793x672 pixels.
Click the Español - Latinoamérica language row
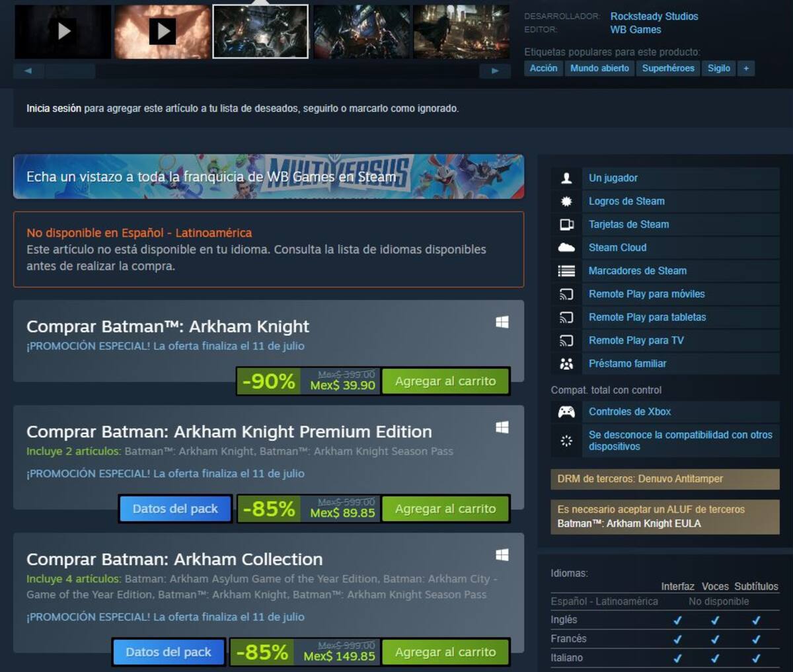(x=665, y=601)
